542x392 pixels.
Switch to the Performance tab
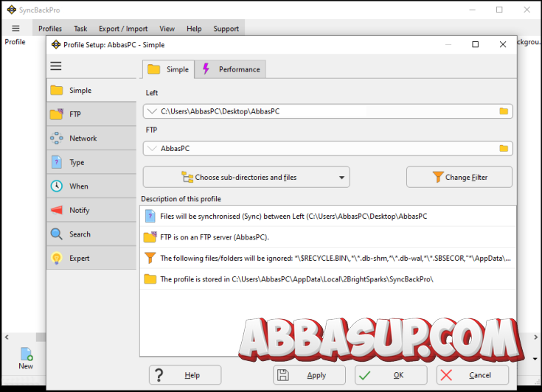(x=231, y=69)
